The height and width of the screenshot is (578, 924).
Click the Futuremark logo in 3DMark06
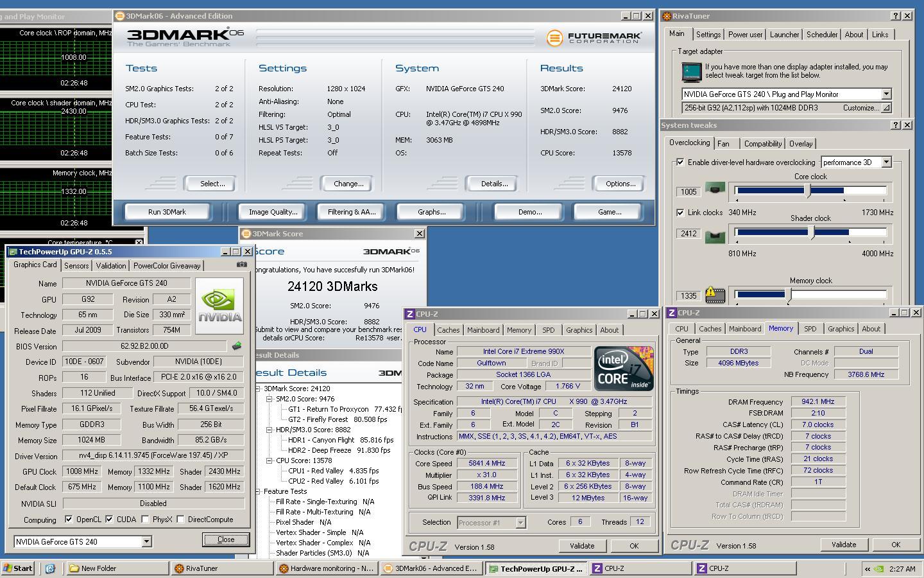click(x=594, y=38)
